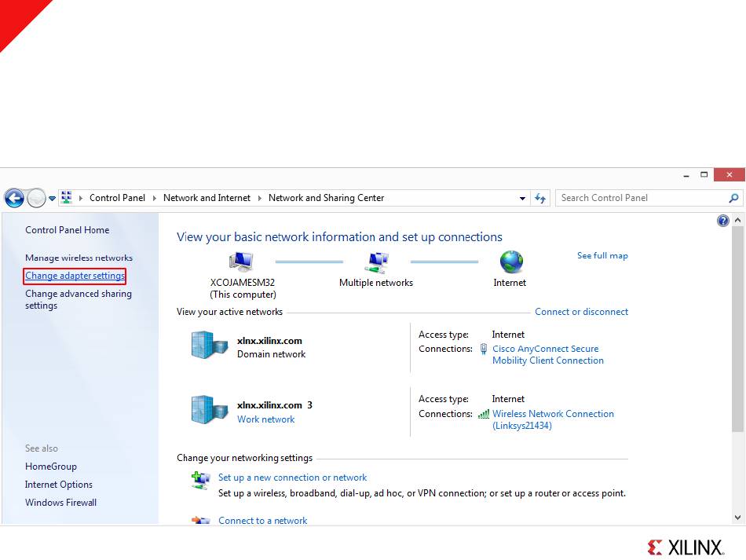
Task: Open the address bar history dropdown
Action: (522, 199)
